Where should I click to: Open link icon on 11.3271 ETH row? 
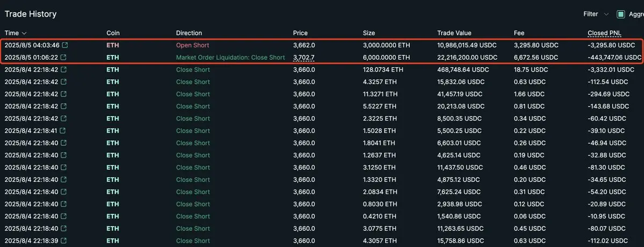[64, 94]
